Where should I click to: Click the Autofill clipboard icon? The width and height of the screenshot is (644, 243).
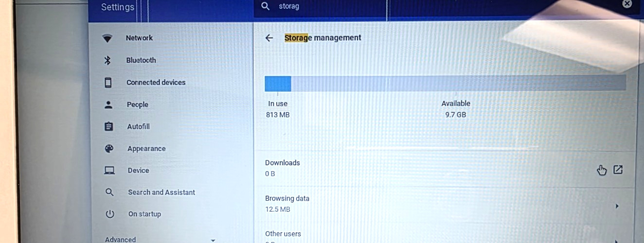point(109,126)
